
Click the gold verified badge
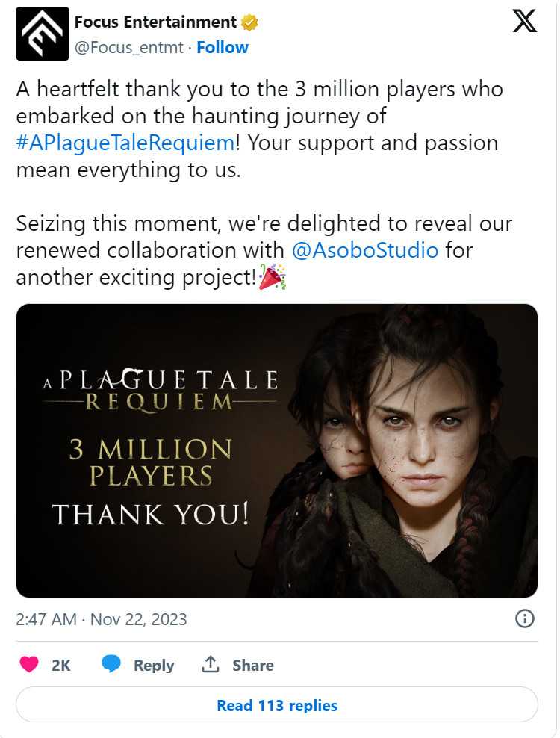249,22
